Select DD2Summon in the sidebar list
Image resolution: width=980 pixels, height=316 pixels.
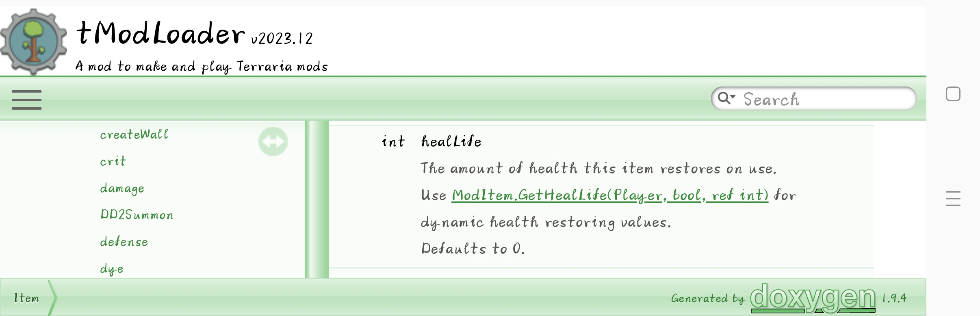point(137,215)
